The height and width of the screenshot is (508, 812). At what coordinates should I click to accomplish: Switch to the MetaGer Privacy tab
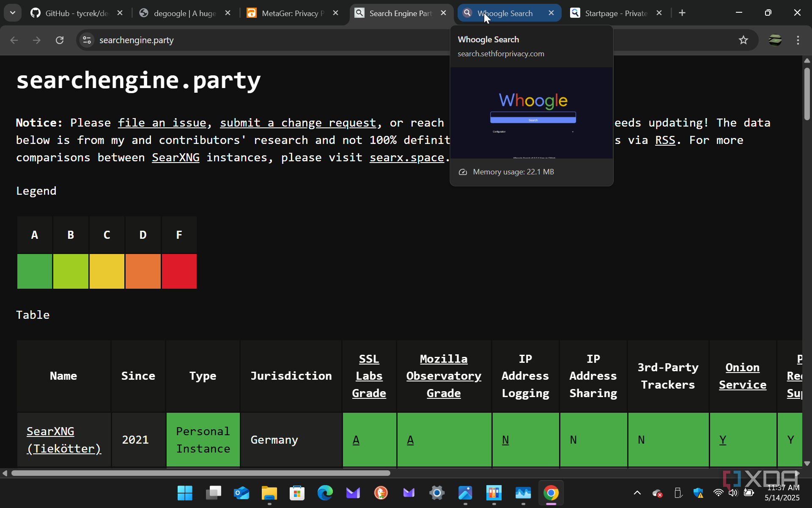(292, 13)
